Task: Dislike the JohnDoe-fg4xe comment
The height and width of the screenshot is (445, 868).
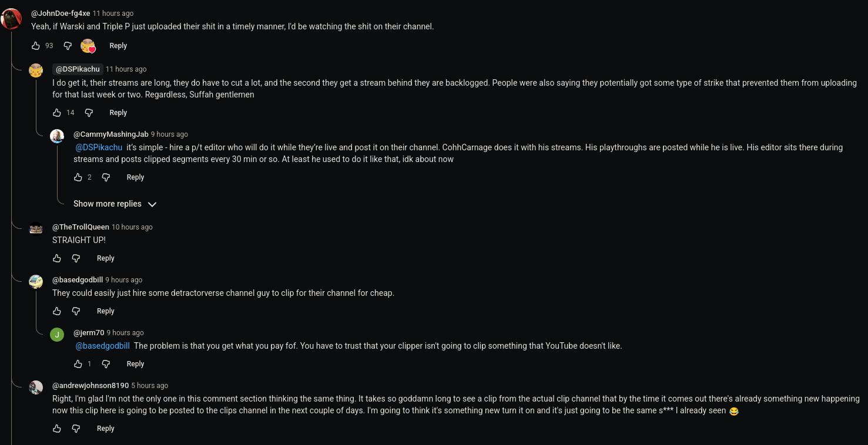Action: coord(68,46)
